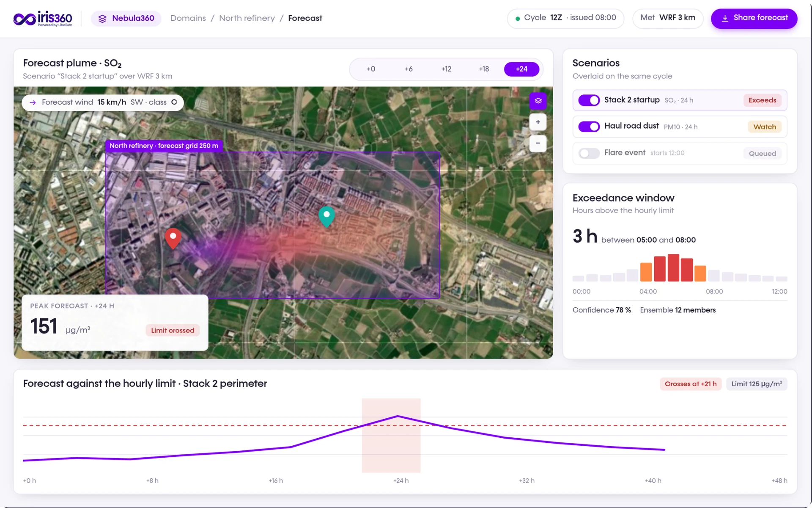
Task: Click the Queued status badge
Action: point(763,153)
